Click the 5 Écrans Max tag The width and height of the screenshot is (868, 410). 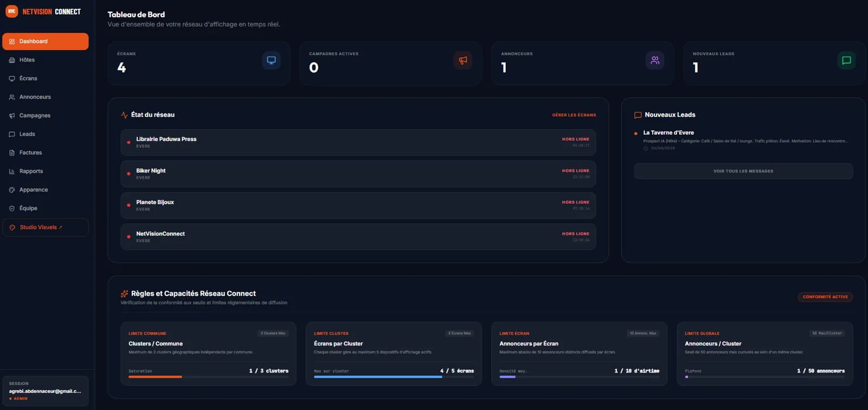[459, 333]
